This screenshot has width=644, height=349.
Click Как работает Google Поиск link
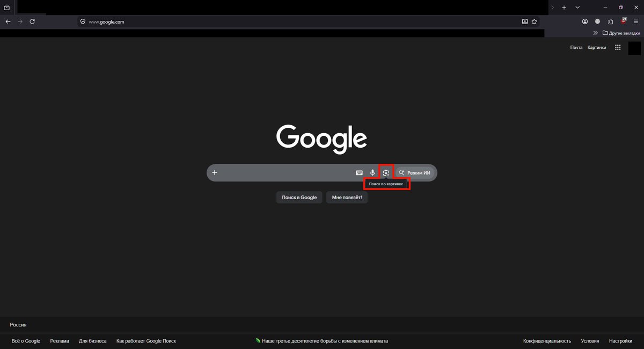pyautogui.click(x=146, y=341)
